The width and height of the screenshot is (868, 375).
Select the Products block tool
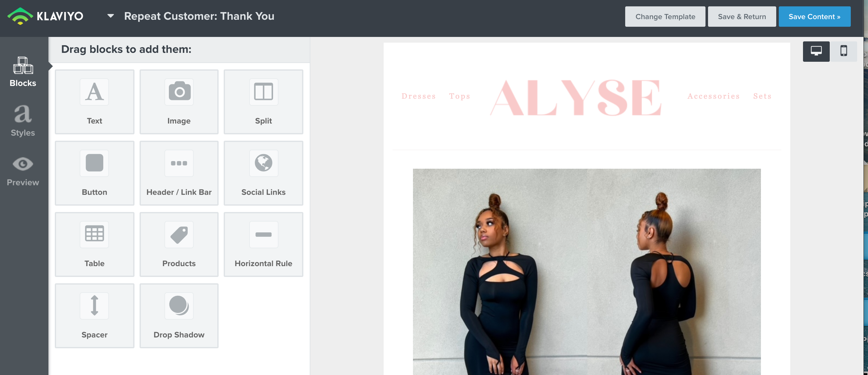(x=179, y=244)
